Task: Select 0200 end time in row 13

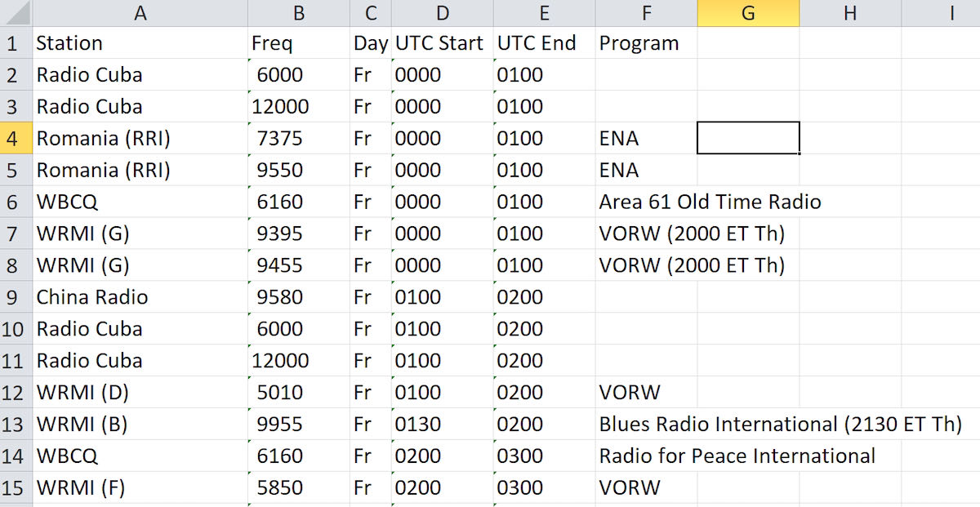Action: pos(544,425)
